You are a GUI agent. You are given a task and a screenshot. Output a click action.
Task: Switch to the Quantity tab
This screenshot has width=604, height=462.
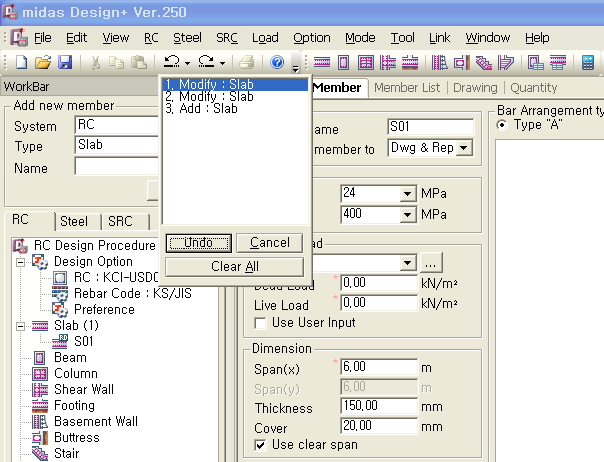[534, 88]
